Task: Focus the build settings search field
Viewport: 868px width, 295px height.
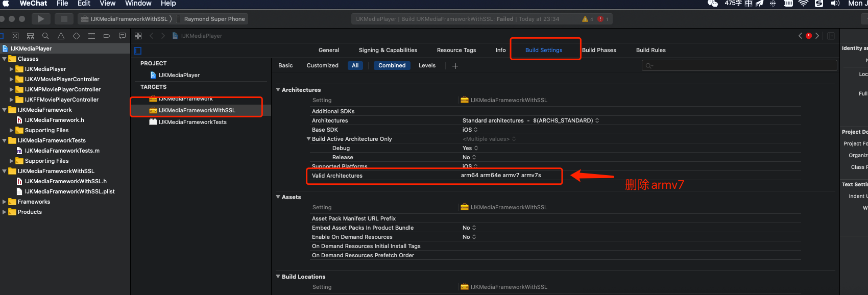Action: pos(739,65)
